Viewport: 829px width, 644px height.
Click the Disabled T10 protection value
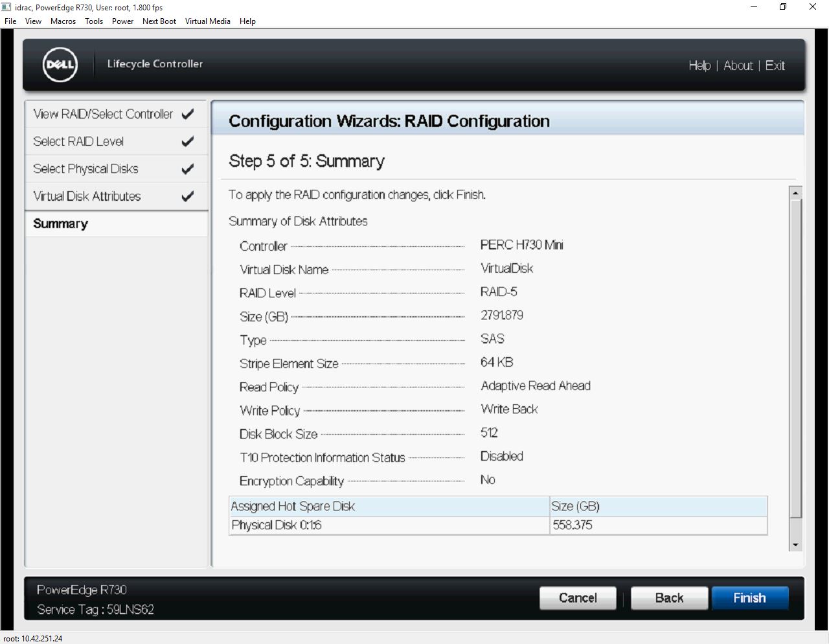pyautogui.click(x=502, y=456)
